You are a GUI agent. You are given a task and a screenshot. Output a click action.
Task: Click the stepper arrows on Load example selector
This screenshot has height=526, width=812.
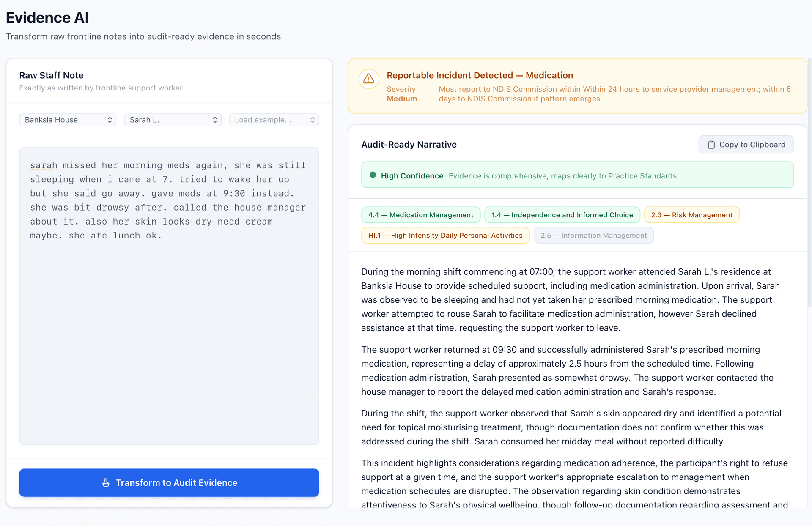coord(313,120)
